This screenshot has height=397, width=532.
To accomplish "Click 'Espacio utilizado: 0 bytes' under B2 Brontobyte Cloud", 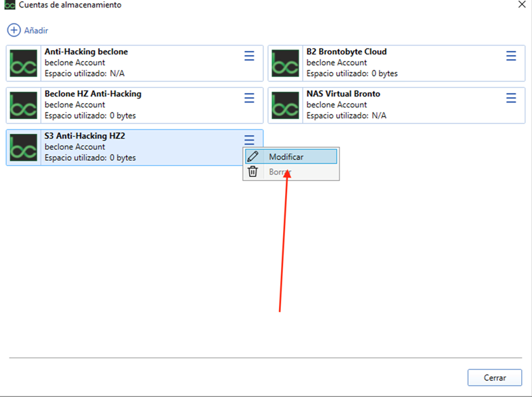I will [352, 73].
